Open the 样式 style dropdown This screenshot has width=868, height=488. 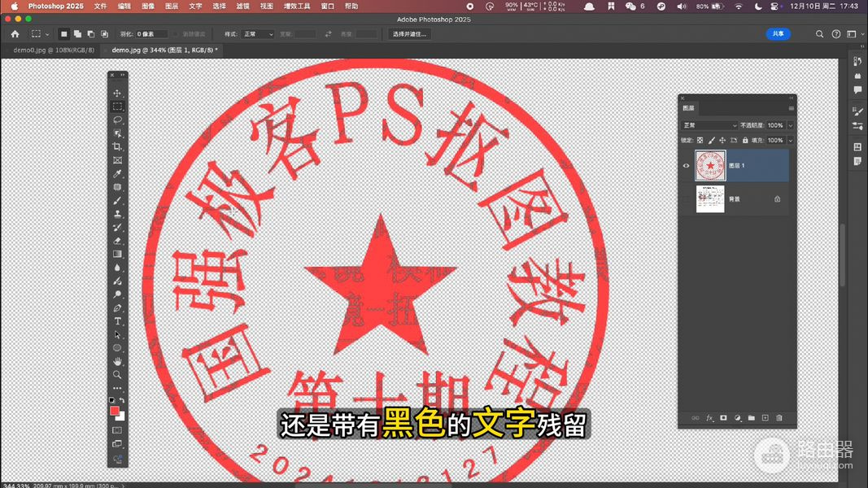coord(257,34)
